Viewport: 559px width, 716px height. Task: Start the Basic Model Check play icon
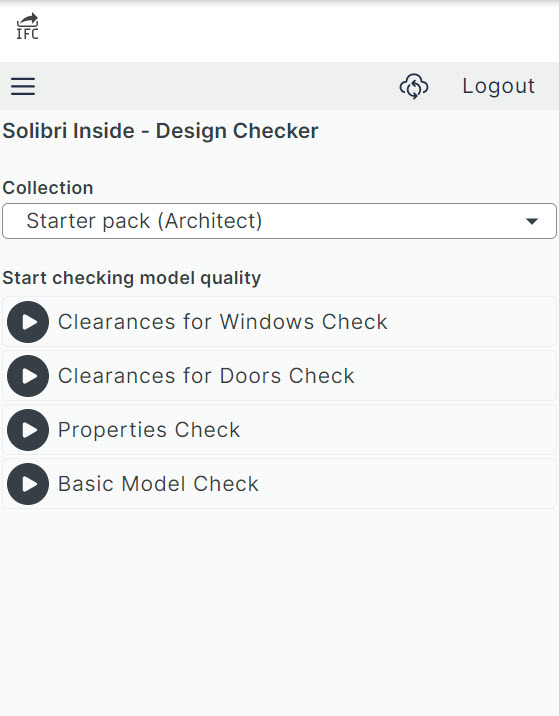pyautogui.click(x=28, y=484)
